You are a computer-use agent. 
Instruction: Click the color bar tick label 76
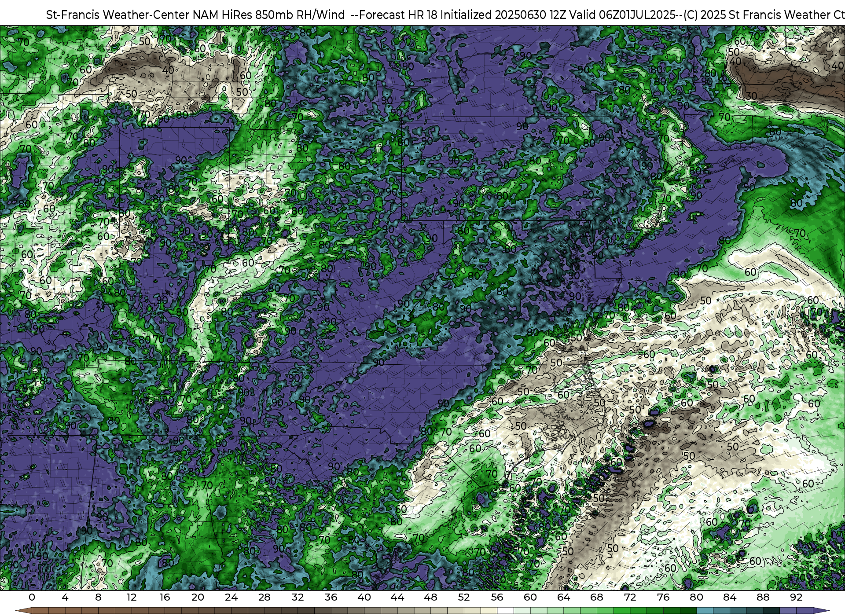point(663,597)
